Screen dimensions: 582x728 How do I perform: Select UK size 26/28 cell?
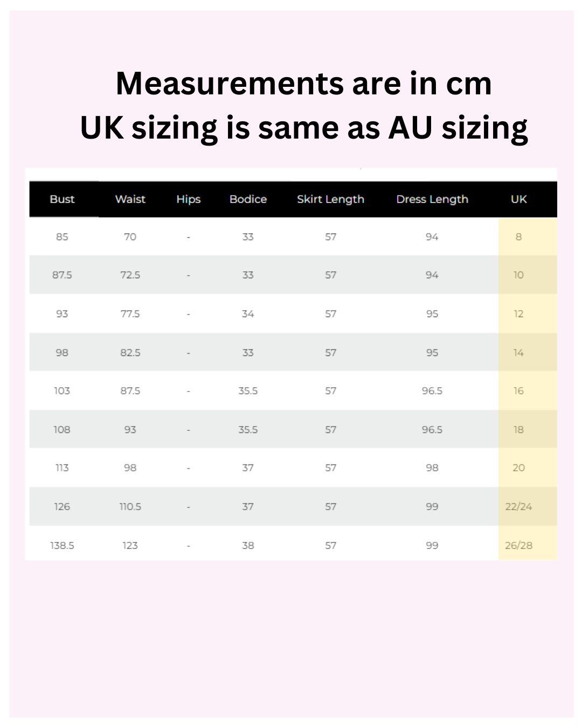pos(518,546)
